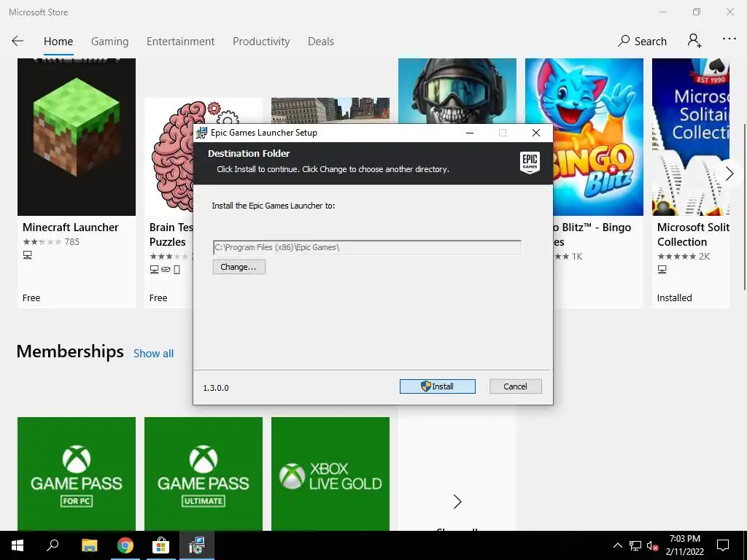747x560 pixels.
Task: Click the destination folder path field
Action: tap(367, 248)
